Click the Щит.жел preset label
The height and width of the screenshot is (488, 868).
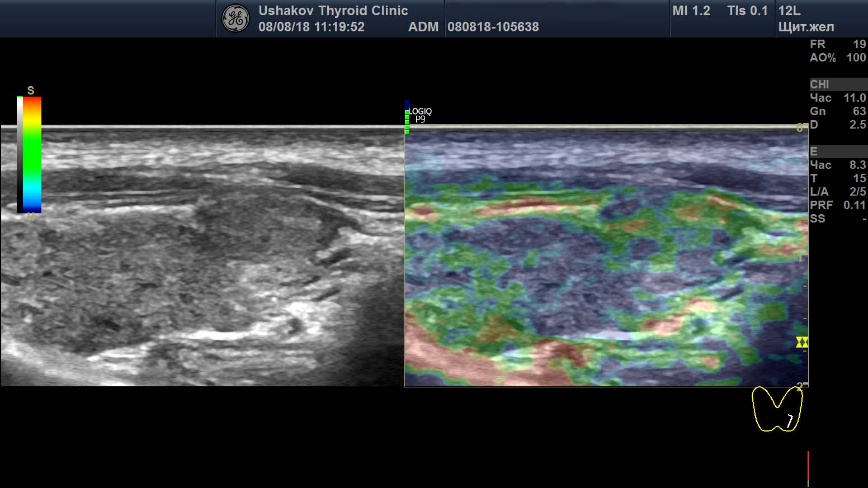click(806, 27)
